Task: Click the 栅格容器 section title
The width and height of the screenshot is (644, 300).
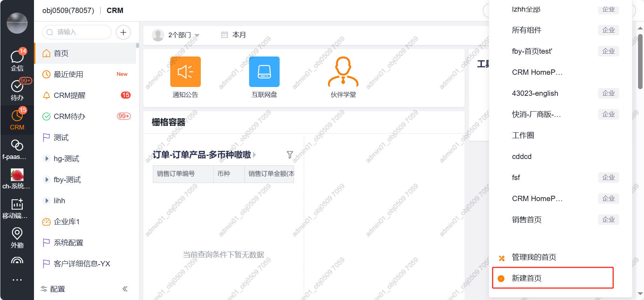Action: click(x=169, y=122)
